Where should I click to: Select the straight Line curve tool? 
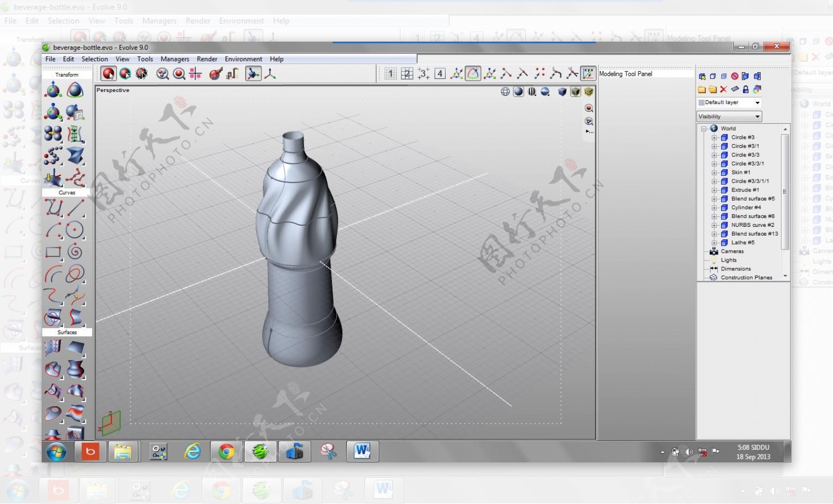(75, 208)
